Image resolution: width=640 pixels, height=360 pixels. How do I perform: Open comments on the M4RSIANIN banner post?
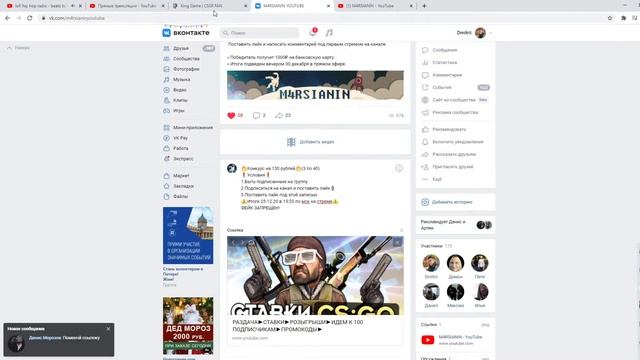(x=256, y=116)
